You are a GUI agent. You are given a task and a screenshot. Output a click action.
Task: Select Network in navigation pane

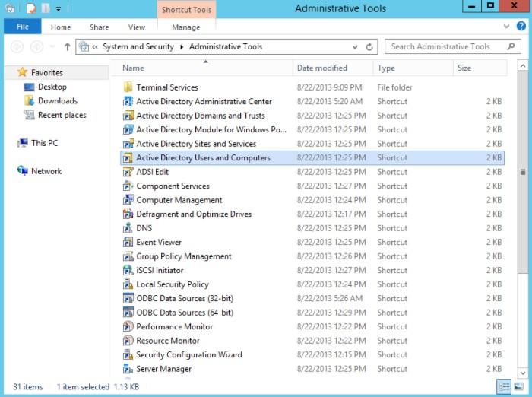click(x=46, y=171)
